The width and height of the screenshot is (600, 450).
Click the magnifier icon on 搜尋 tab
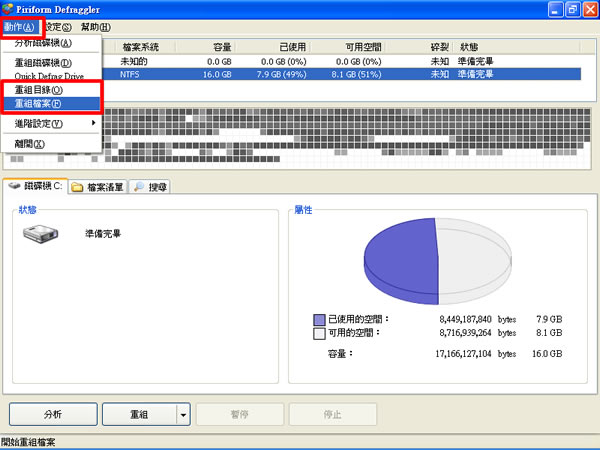[139, 187]
